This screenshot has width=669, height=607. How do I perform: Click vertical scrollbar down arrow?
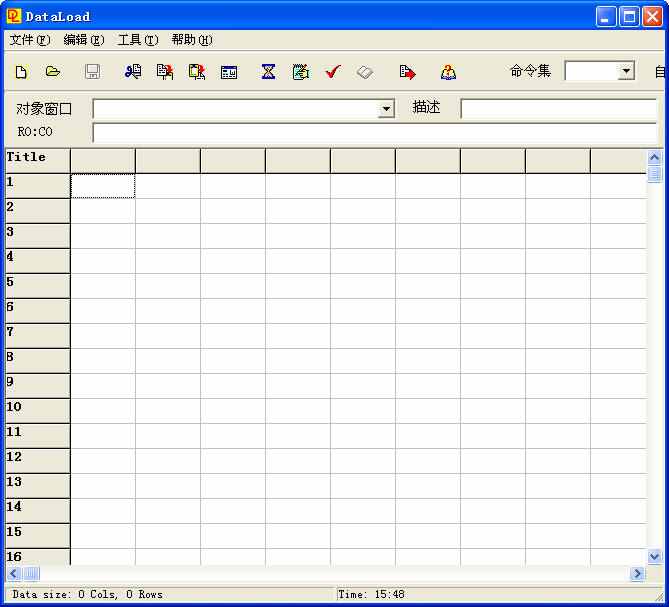click(x=654, y=556)
